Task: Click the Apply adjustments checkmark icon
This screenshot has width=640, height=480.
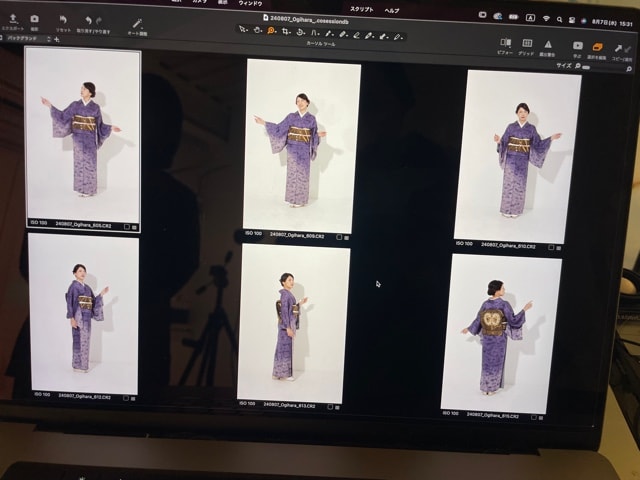Action: tap(627, 49)
